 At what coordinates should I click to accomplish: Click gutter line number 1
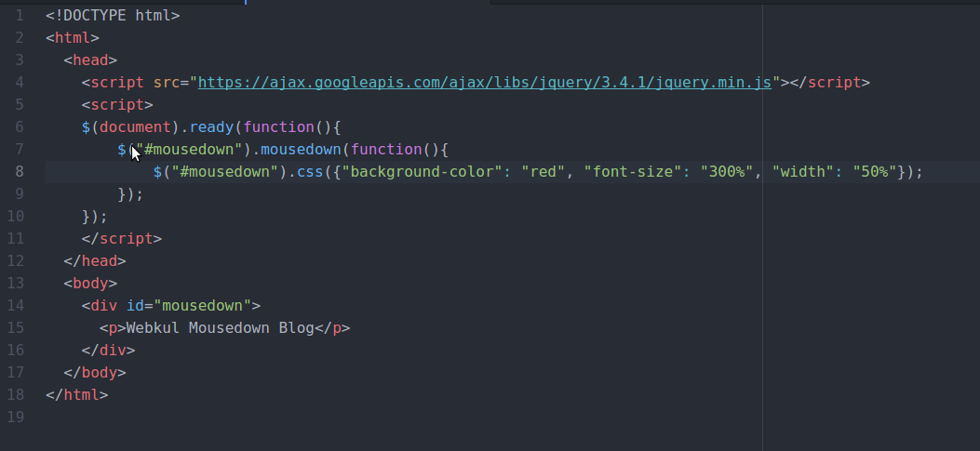tap(20, 16)
